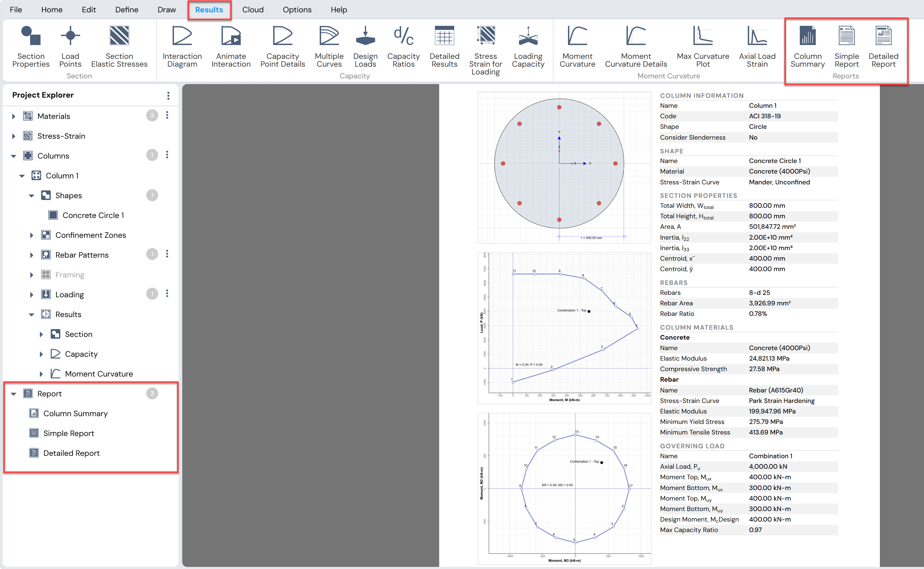The image size is (924, 569).
Task: Show Multiple Curves
Action: (329, 47)
